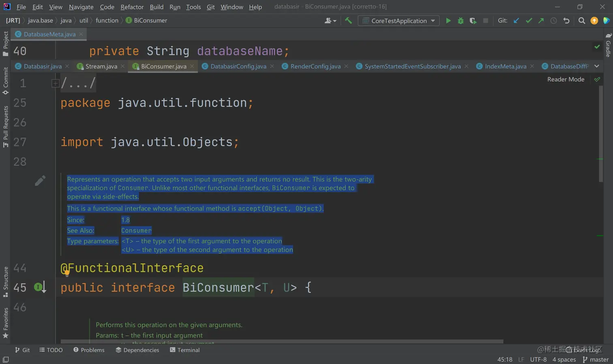The image size is (613, 364).
Task: Toggle rendered doc view with pencil icon
Action: point(40,181)
